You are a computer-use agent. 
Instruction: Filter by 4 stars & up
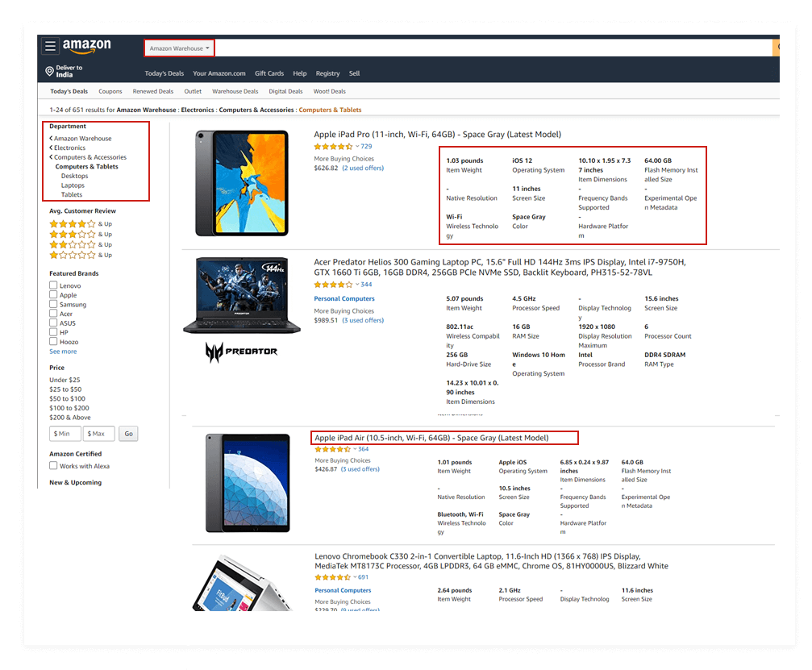pos(81,223)
